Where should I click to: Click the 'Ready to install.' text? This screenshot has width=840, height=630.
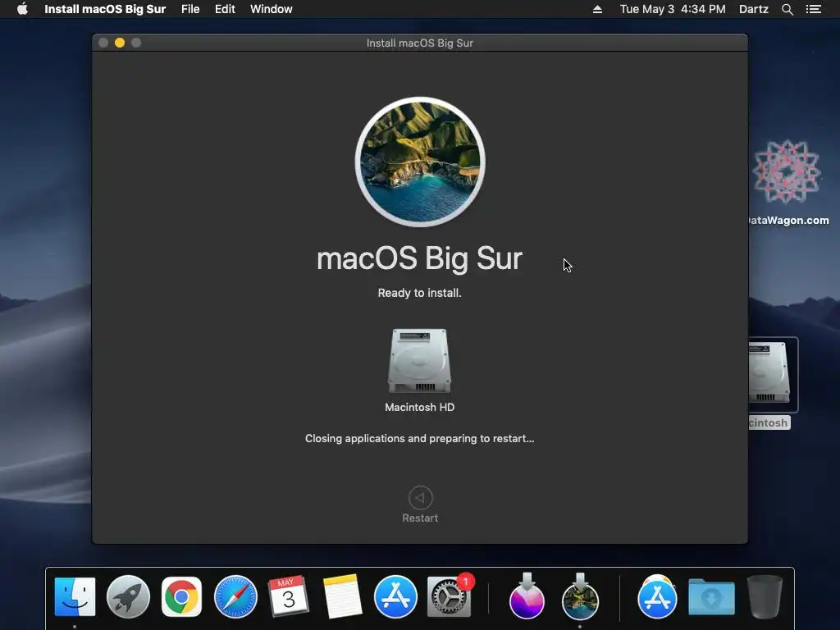[419, 293]
